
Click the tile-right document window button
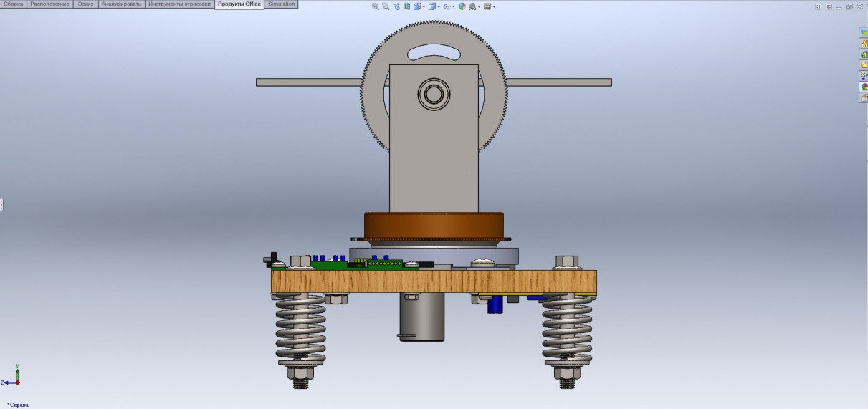[829, 6]
